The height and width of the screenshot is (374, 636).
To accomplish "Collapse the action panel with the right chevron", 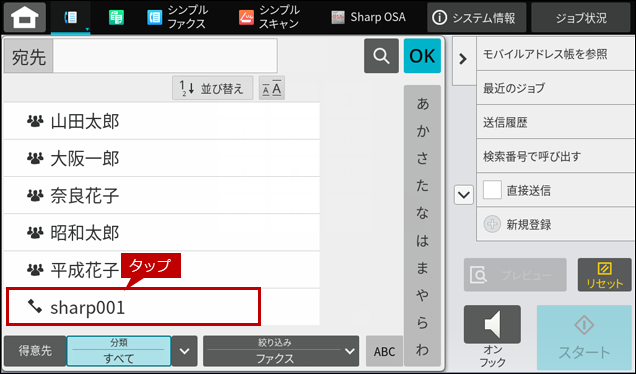I will 463,60.
